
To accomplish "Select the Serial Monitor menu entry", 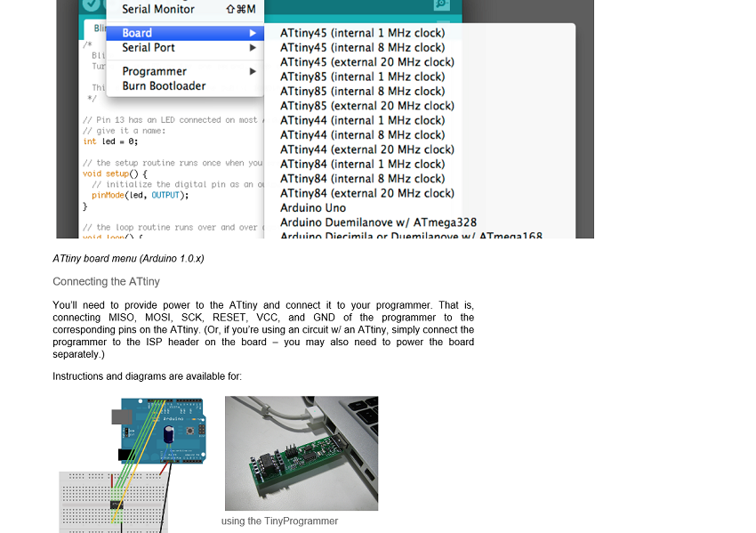I will [185, 9].
